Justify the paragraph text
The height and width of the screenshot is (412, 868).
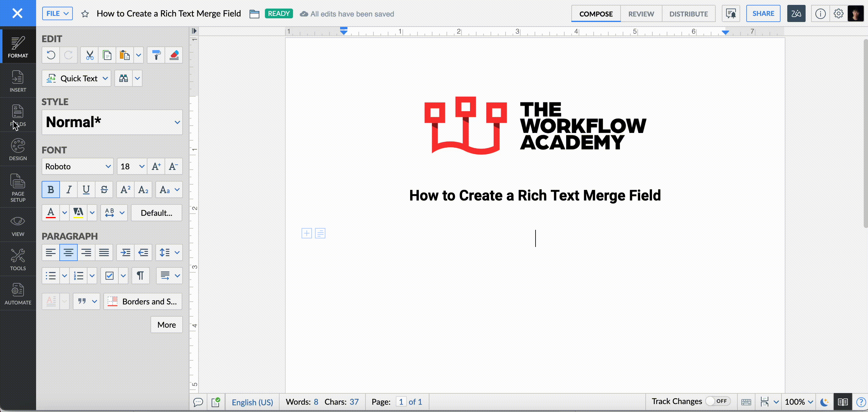point(104,252)
